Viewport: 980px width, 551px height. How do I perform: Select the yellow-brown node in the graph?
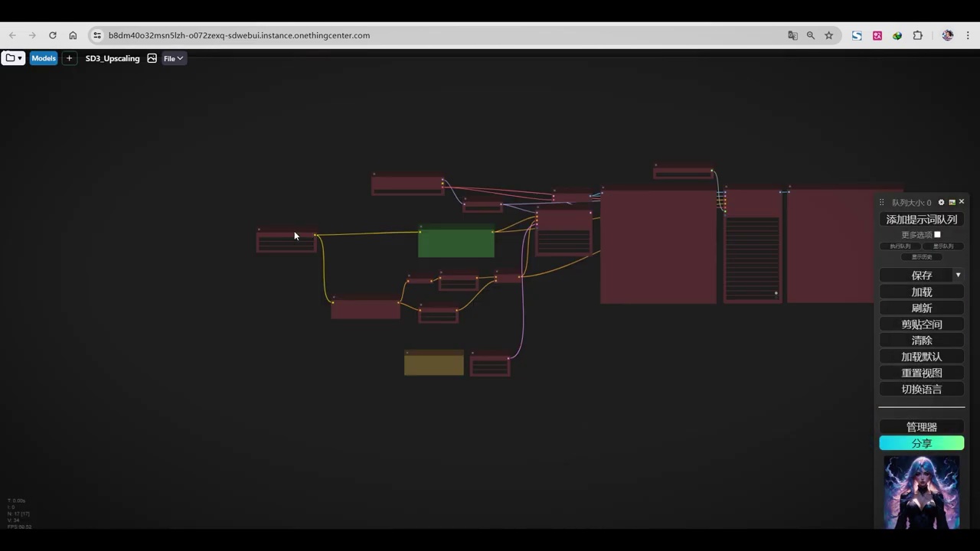point(434,363)
